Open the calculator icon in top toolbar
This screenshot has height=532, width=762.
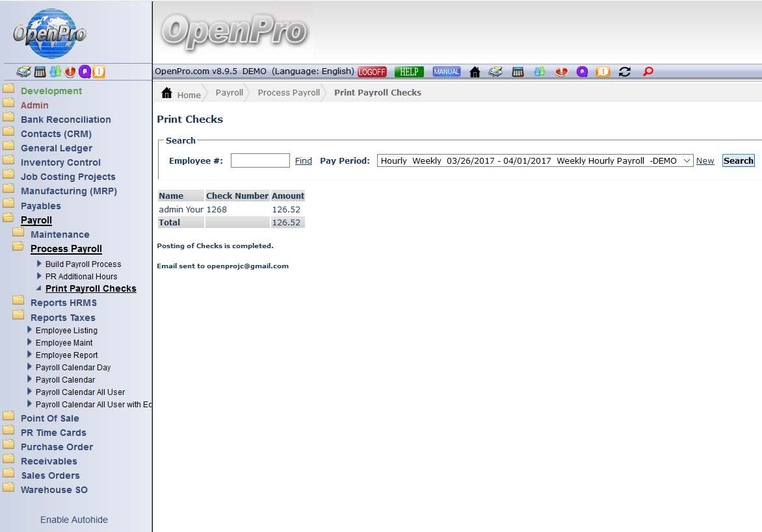point(518,72)
